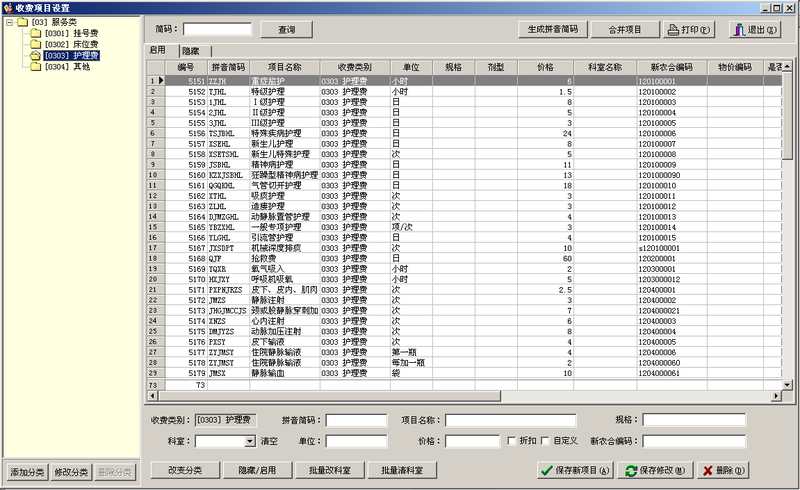Viewport: 800px width, 490px height.
Task: Click row header number 10
Action: click(156, 175)
